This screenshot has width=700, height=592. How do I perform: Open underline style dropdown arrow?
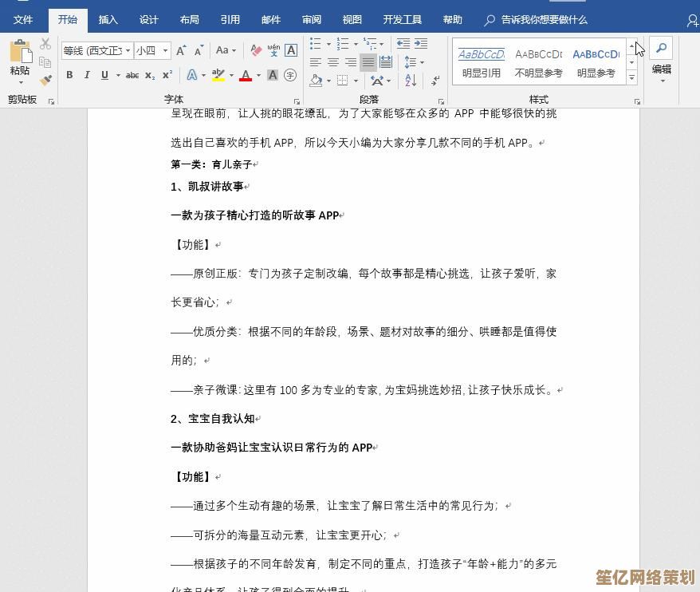(x=118, y=76)
